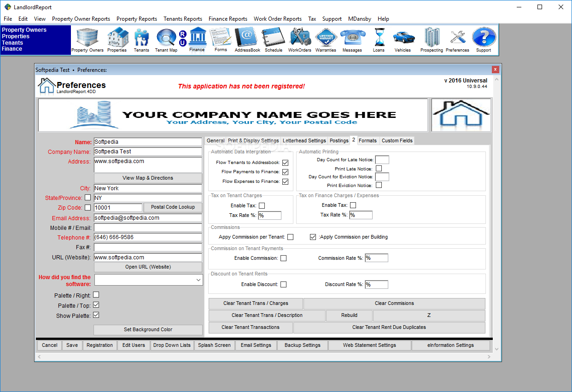572x392 pixels.
Task: Click the Day Count for Late Notice field
Action: click(382, 160)
